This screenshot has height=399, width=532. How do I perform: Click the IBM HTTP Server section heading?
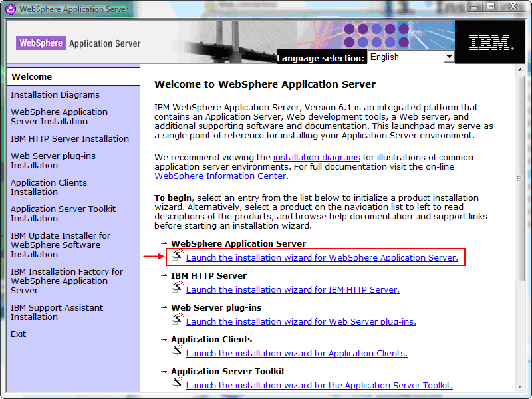point(209,276)
